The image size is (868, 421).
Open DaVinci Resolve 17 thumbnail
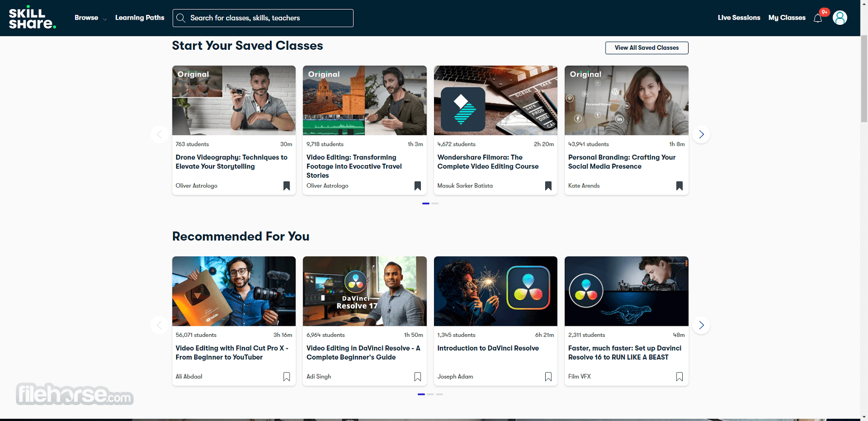click(x=365, y=291)
